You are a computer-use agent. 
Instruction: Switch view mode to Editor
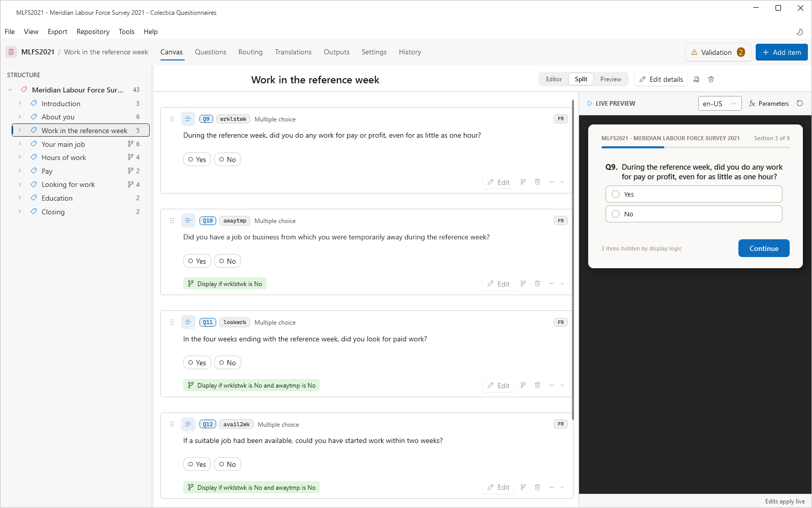(x=554, y=79)
